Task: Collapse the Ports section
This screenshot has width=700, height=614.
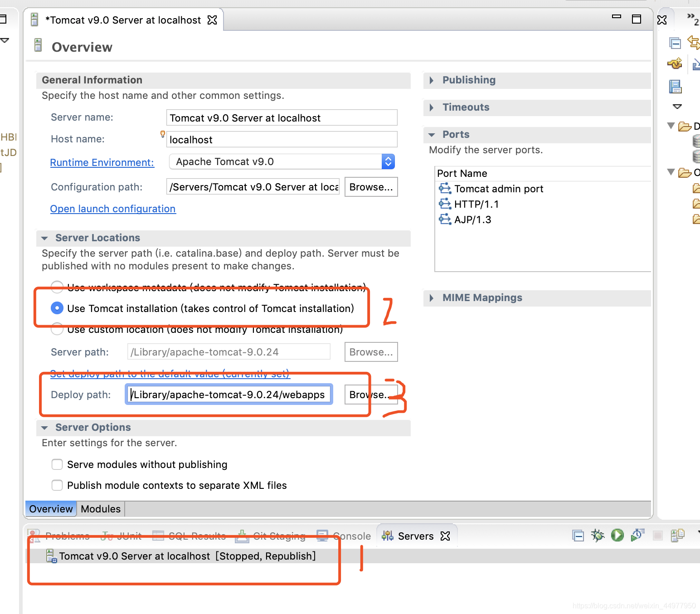Action: (x=432, y=135)
